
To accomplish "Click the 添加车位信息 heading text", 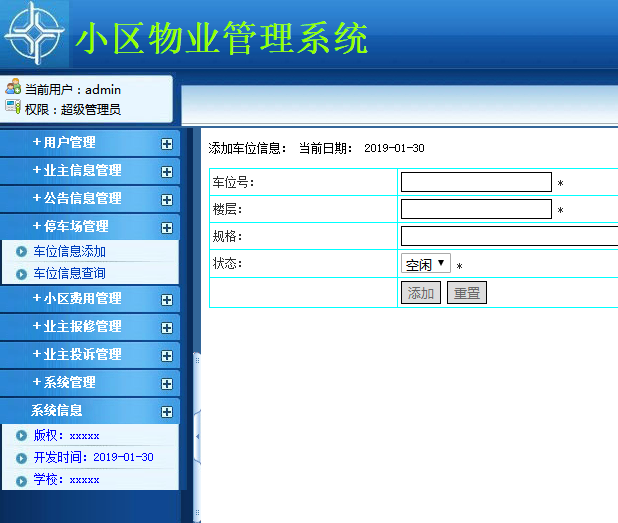I will (x=248, y=148).
